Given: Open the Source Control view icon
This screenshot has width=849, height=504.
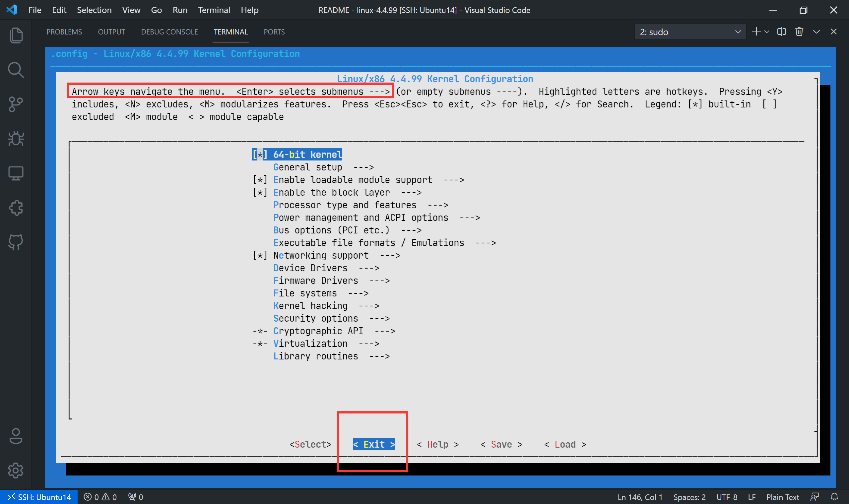Looking at the screenshot, I should tap(16, 104).
